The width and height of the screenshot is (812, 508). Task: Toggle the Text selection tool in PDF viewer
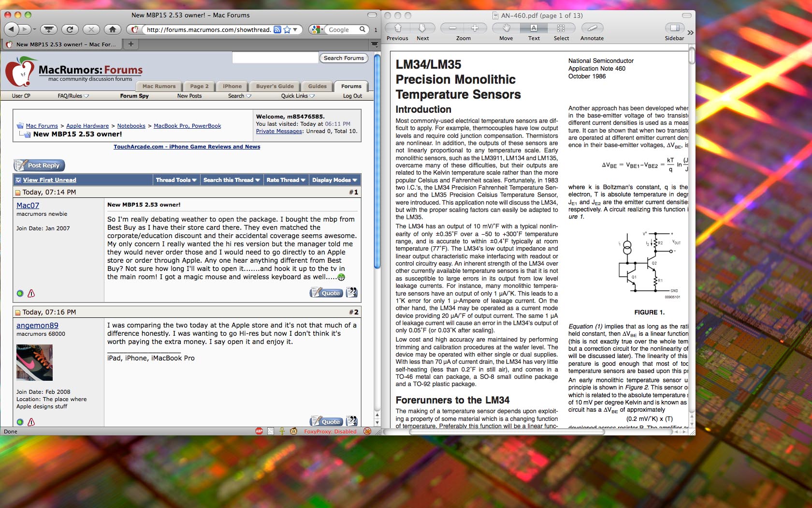coord(534,28)
